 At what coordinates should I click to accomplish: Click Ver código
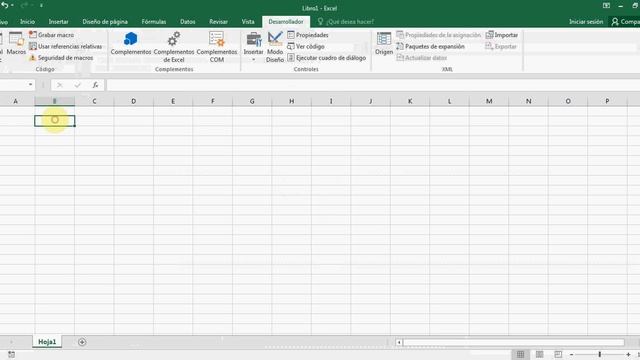tap(306, 47)
